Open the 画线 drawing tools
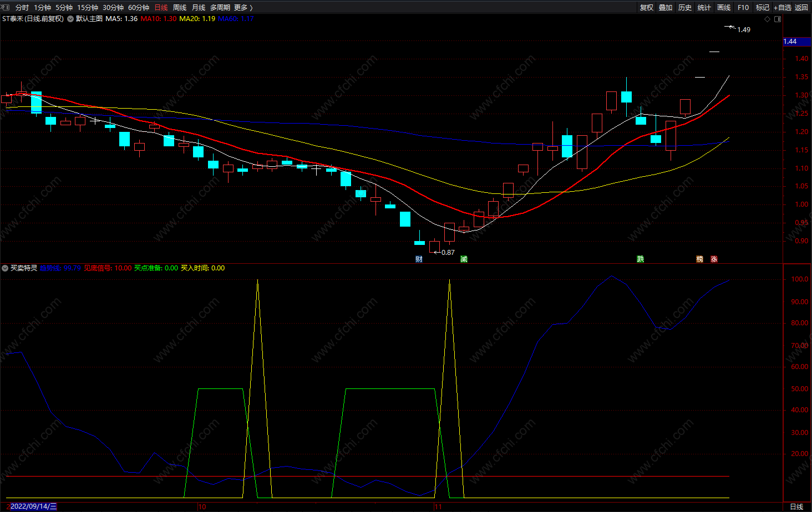Viewport: 812px width, 512px height. [x=724, y=7]
